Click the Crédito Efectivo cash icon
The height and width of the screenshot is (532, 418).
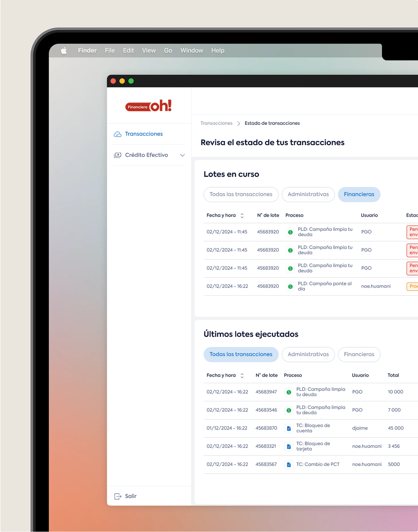pyautogui.click(x=117, y=155)
